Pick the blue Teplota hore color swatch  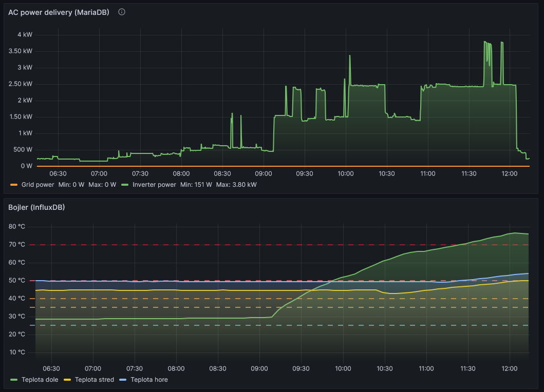123,380
